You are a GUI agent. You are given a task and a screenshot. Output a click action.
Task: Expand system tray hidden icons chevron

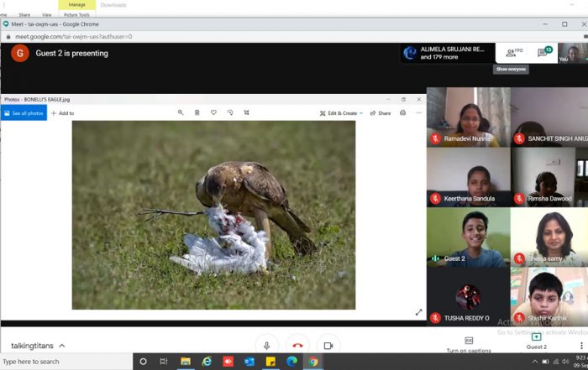click(x=535, y=362)
